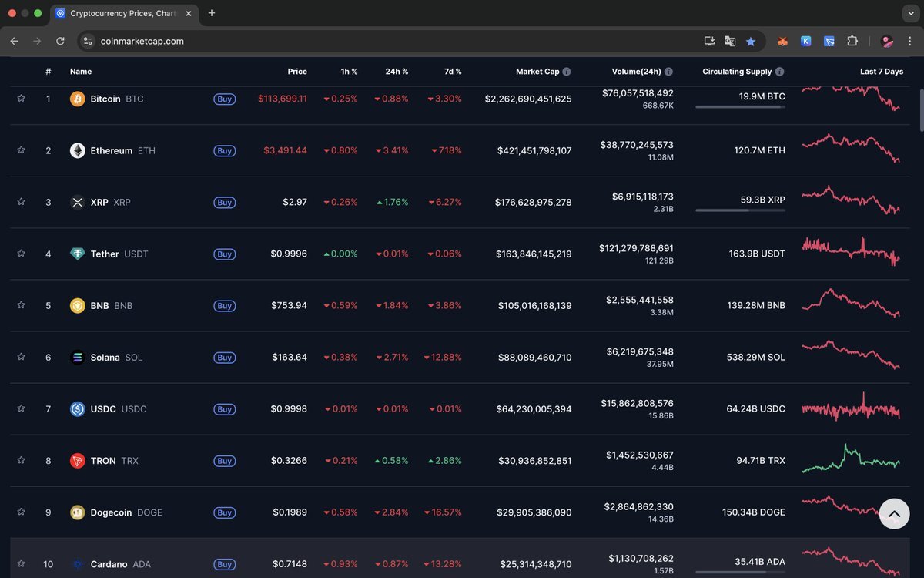Open the Cardano ADA coin link
The image size is (924, 578).
click(x=120, y=563)
